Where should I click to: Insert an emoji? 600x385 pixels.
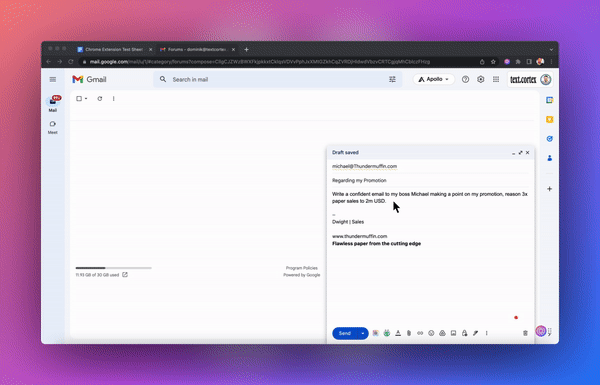(431, 333)
